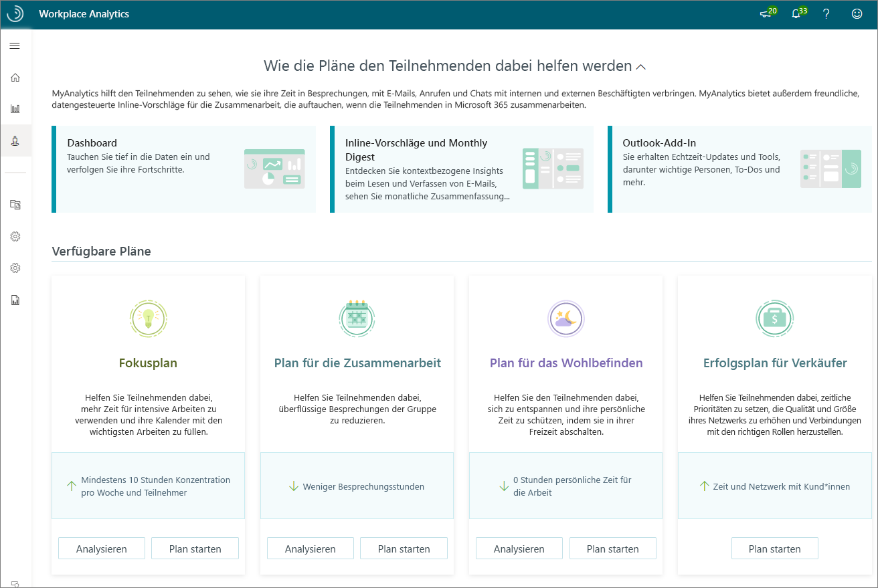Open the folder data sources sidebar icon
Screen dimensions: 878x588
click(15, 205)
